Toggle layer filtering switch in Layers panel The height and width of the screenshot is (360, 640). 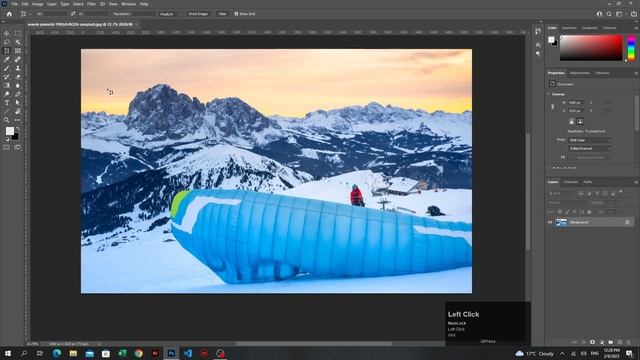click(621, 192)
